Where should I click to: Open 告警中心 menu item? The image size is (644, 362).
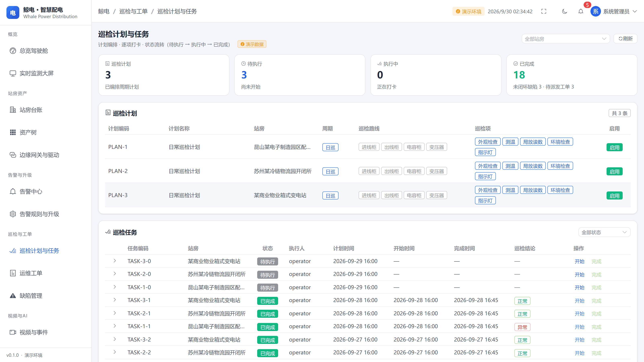(46, 191)
